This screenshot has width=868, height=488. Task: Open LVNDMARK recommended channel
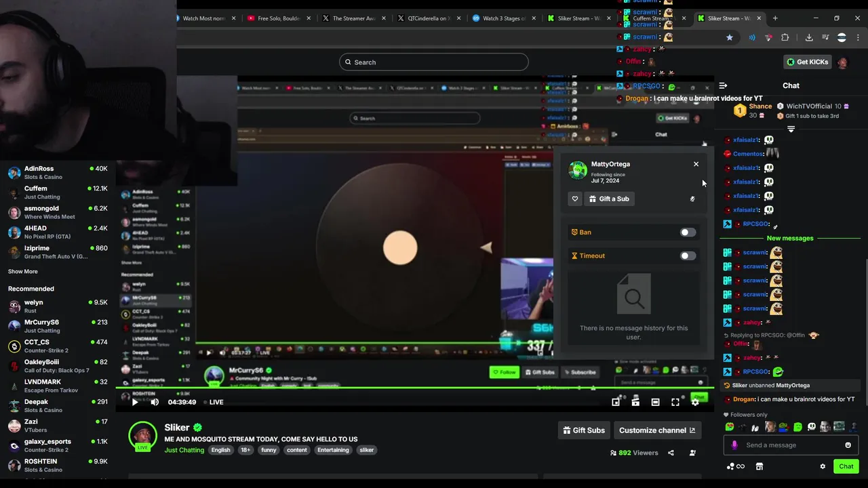(x=58, y=386)
